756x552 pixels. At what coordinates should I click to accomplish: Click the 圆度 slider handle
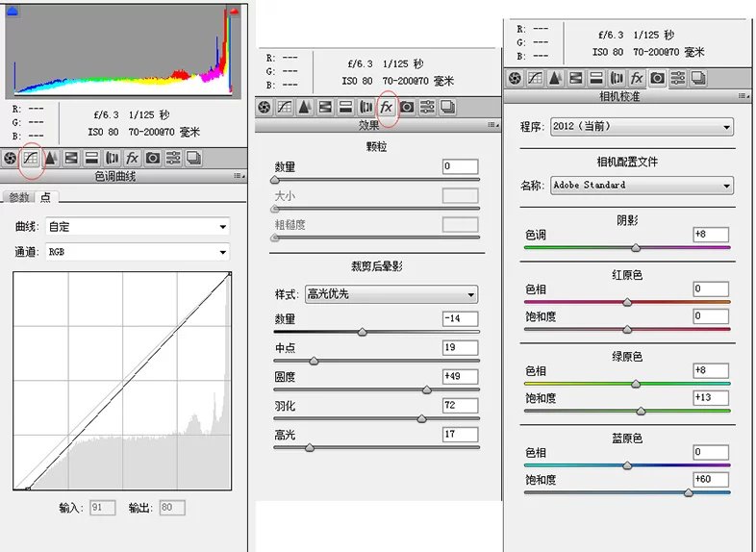pyautogui.click(x=427, y=389)
